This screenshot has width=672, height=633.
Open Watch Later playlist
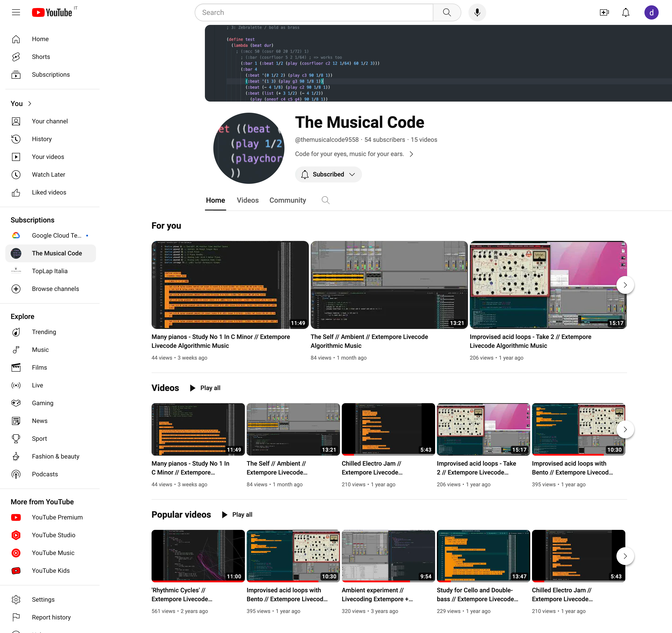click(x=51, y=174)
